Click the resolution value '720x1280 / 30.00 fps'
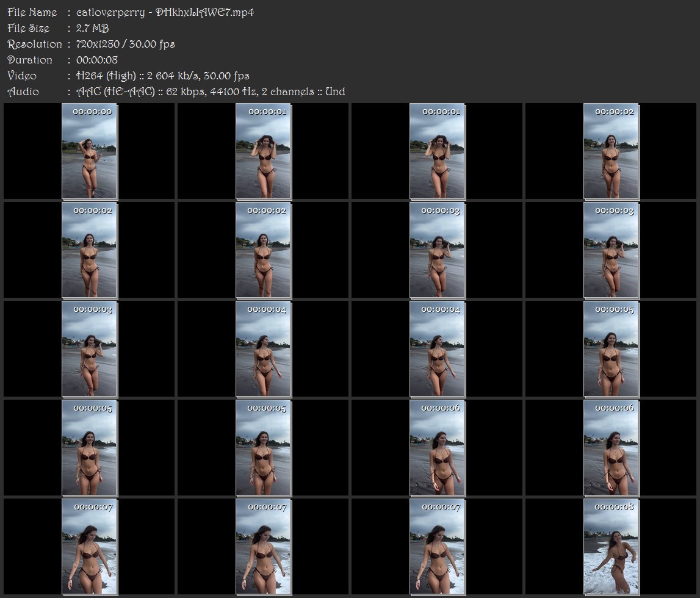Image resolution: width=700 pixels, height=598 pixels. tap(126, 44)
